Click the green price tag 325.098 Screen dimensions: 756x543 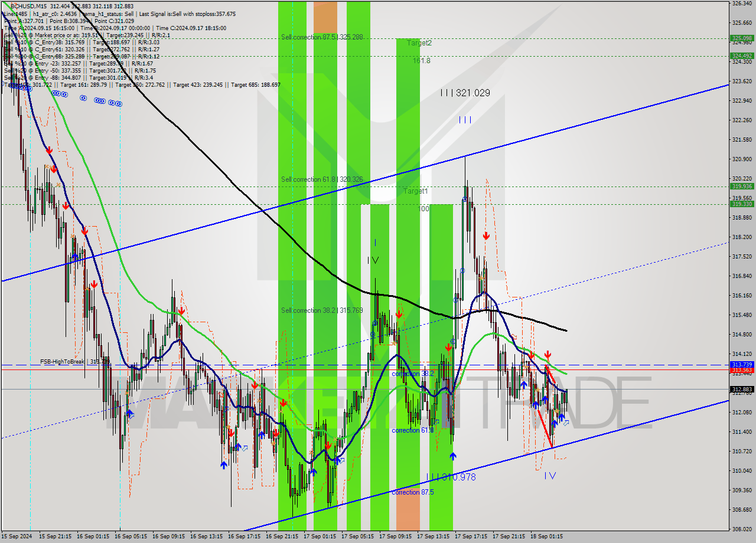point(742,38)
